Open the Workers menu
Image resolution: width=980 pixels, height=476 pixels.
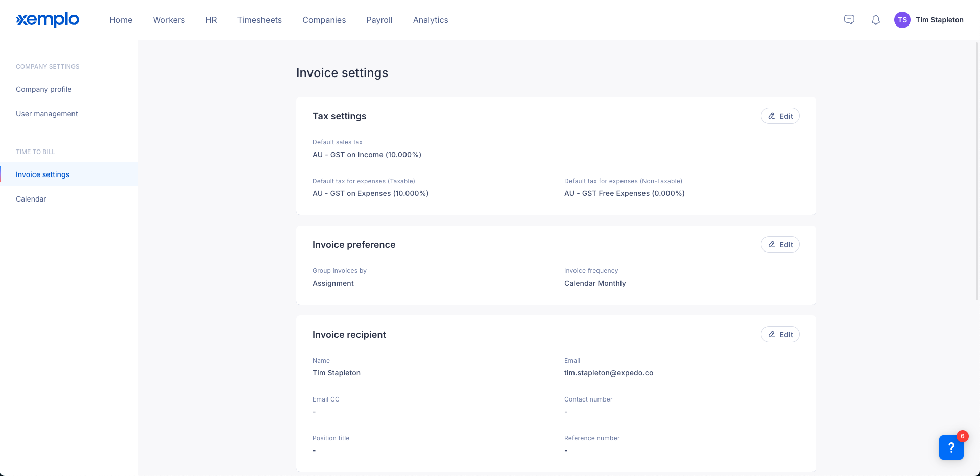[169, 20]
